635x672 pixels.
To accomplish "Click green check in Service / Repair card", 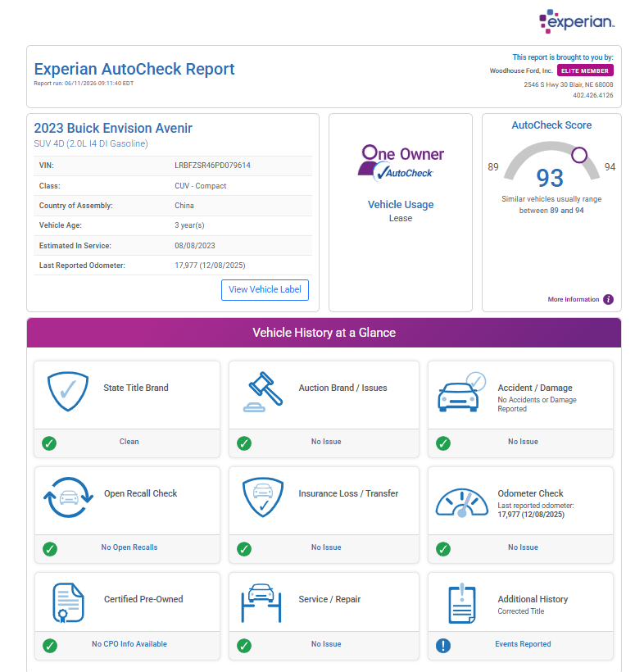I will click(x=244, y=646).
